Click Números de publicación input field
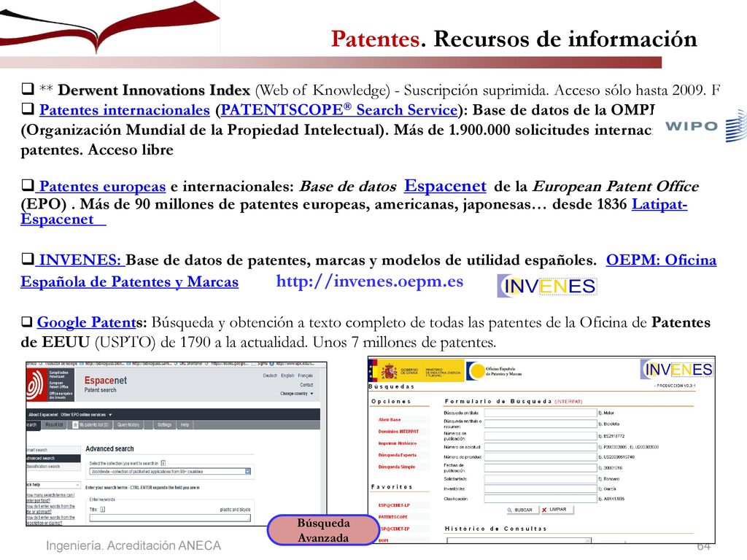Screen dimensions: 747x560 541,436
